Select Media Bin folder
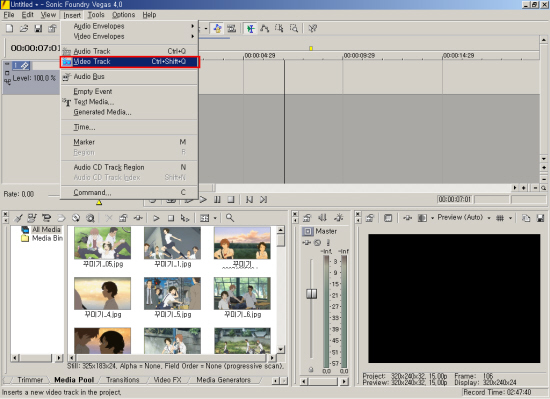The image size is (550, 399). click(47, 238)
